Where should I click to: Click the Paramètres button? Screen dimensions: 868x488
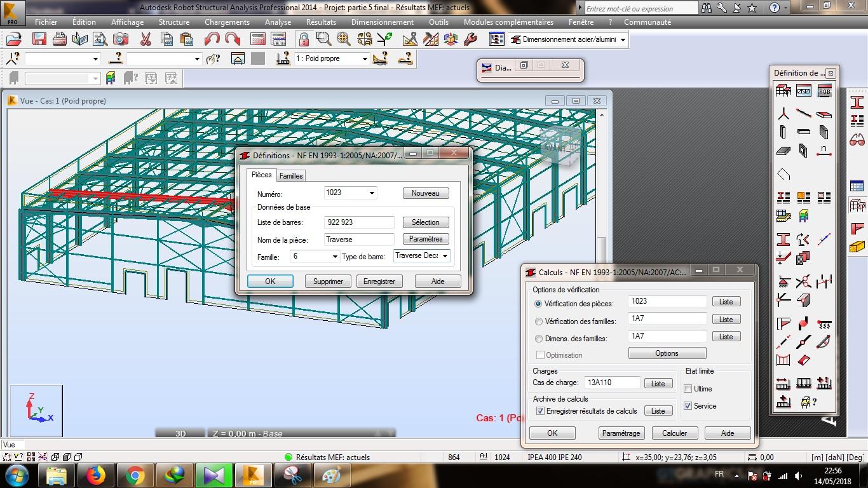[x=426, y=239]
